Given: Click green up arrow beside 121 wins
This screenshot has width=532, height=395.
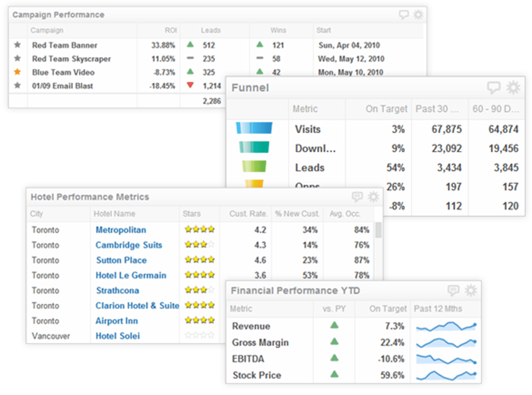Looking at the screenshot, I should pos(260,45).
